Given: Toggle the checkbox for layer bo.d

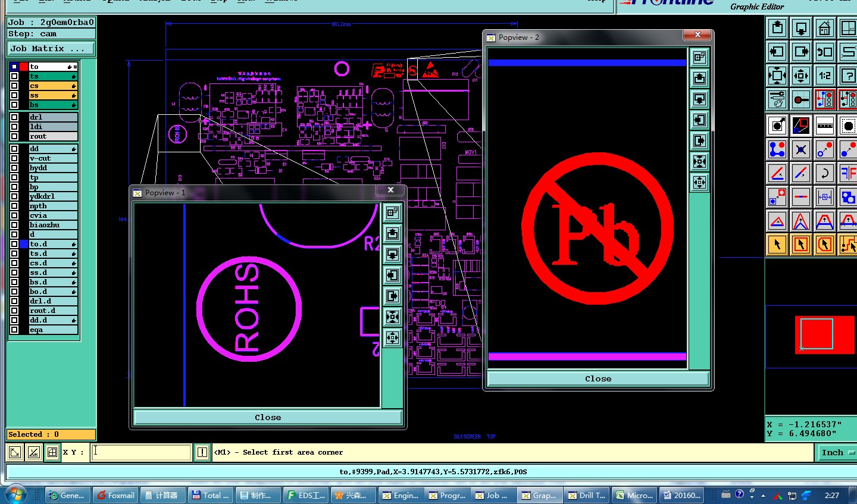Looking at the screenshot, I should (14, 292).
